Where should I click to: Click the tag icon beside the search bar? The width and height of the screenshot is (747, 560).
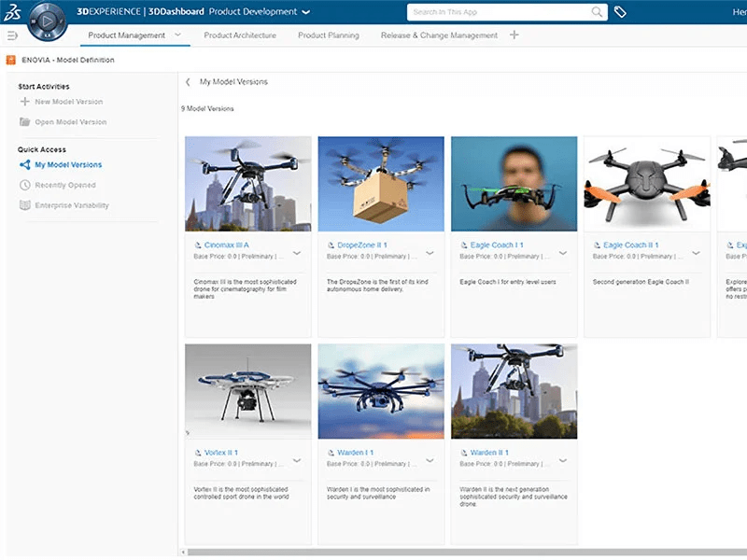click(x=620, y=12)
